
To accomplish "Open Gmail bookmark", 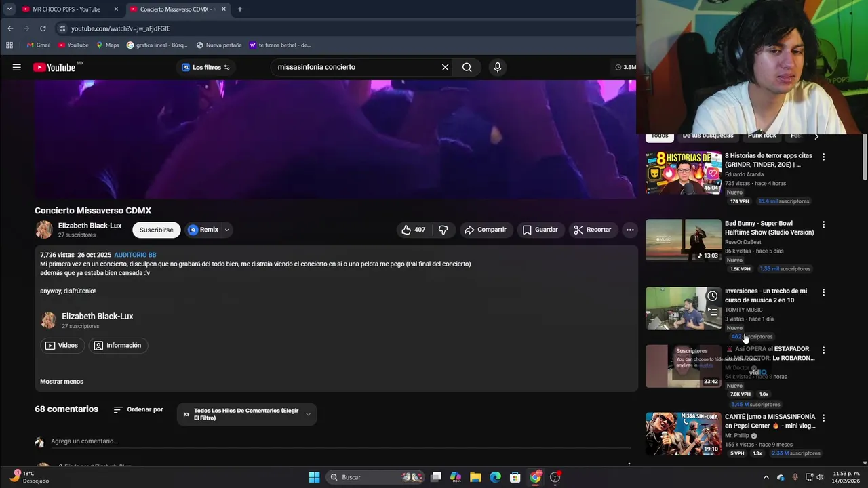I will click(39, 45).
